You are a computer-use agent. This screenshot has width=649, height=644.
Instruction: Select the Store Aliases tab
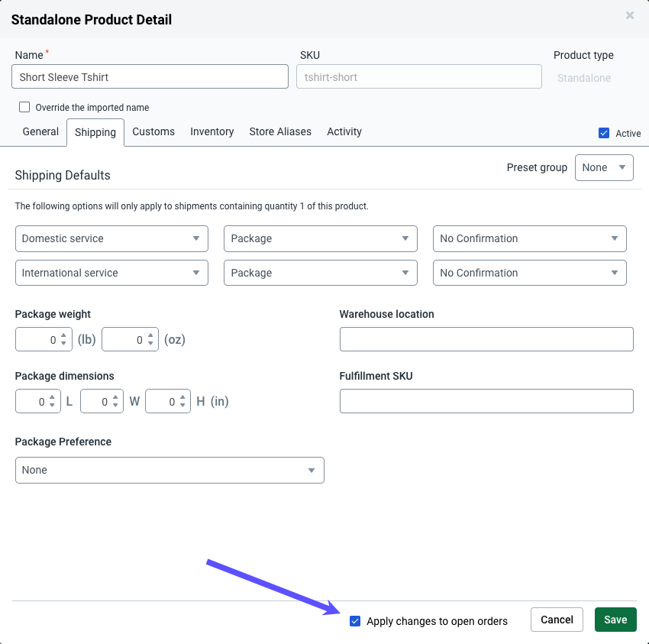pyautogui.click(x=279, y=131)
